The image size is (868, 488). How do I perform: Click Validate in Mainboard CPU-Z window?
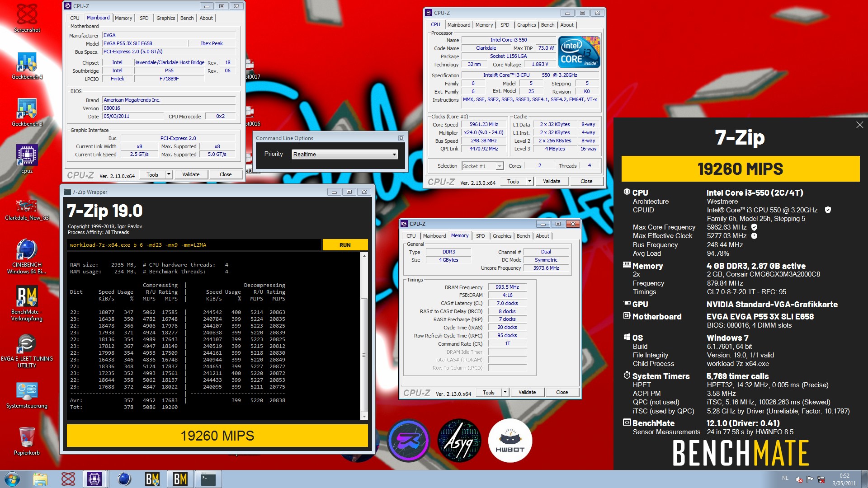[191, 174]
